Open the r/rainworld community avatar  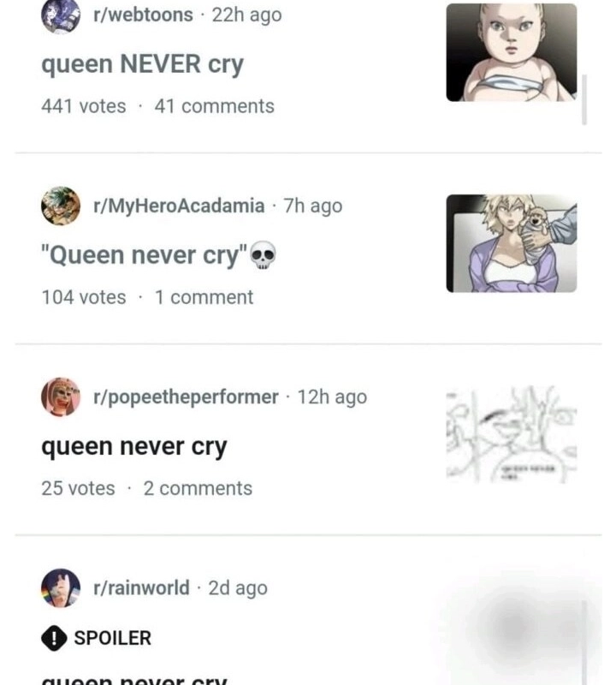[x=61, y=587]
